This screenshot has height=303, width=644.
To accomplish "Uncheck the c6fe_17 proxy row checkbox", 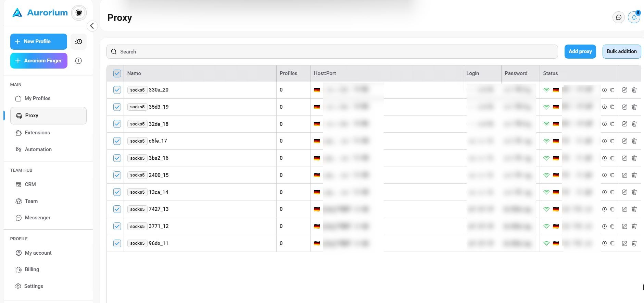I will click(x=117, y=141).
